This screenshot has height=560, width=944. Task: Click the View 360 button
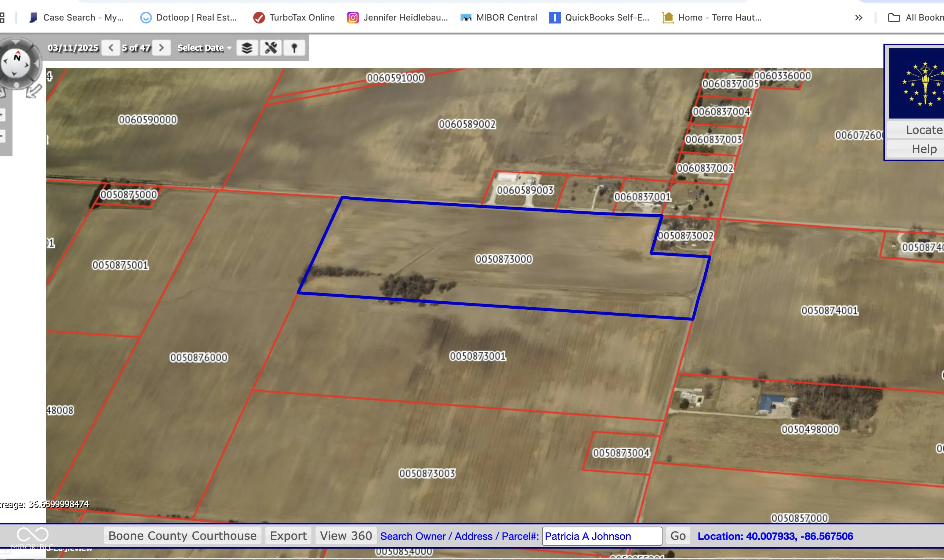coord(346,535)
